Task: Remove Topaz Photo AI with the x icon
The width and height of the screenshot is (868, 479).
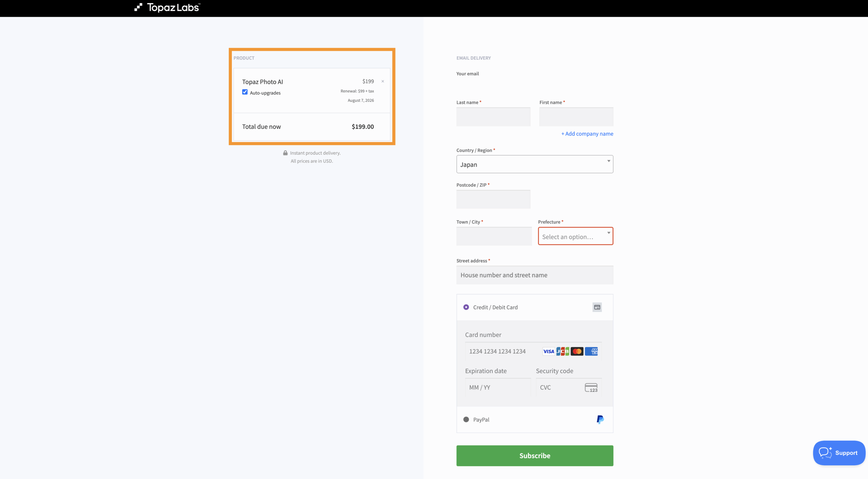Action: pyautogui.click(x=383, y=81)
